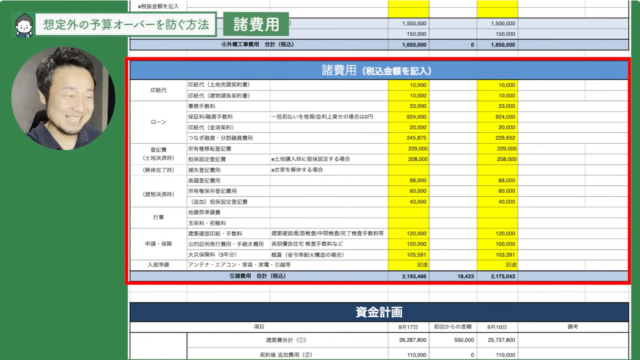Click the 26,287,800 建築費合計 cell

(409, 340)
